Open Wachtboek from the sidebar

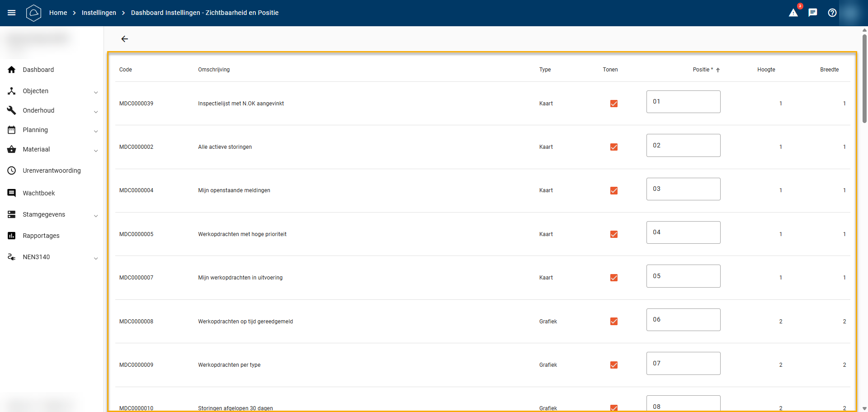click(x=39, y=193)
